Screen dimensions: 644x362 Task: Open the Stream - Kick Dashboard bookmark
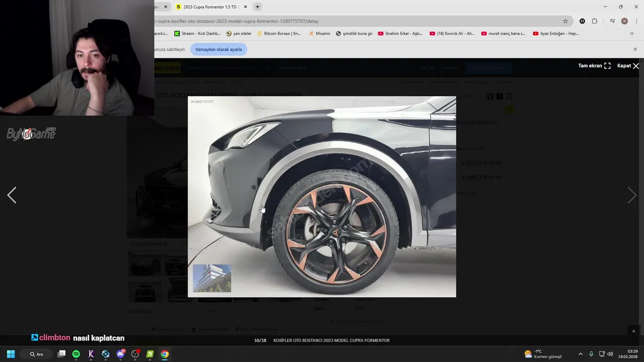point(197,34)
